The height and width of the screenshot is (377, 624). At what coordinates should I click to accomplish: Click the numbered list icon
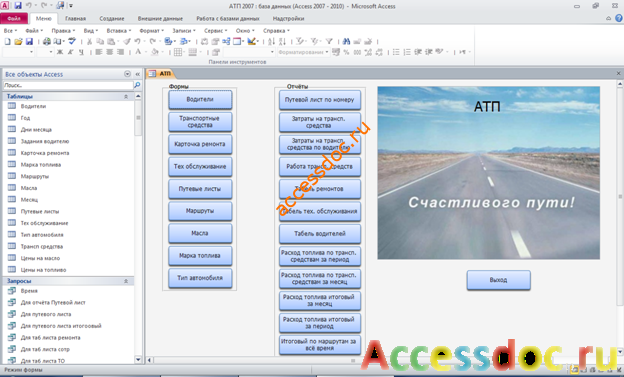pyautogui.click(x=407, y=52)
